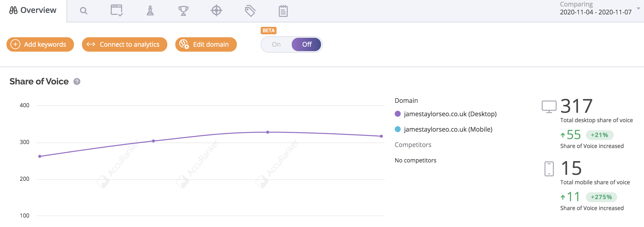Click the BETA badge
Screen dimensions: 644x227
click(269, 31)
